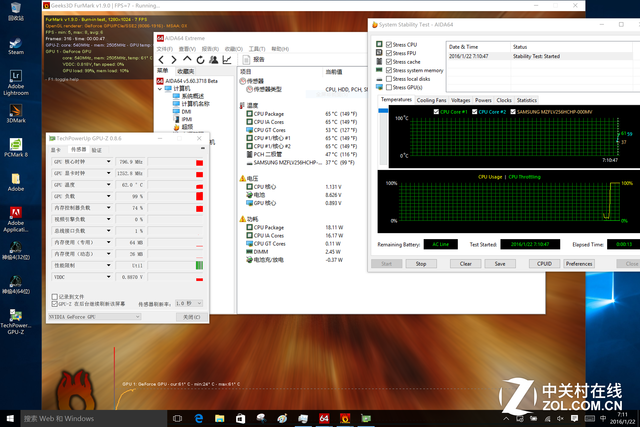Uncheck Stress system memory checkbox

pyautogui.click(x=389, y=70)
